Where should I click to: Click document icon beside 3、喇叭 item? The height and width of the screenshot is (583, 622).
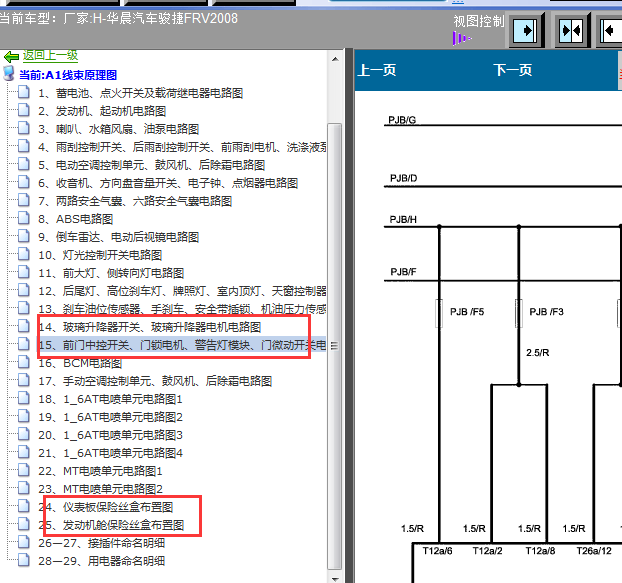[x=23, y=127]
